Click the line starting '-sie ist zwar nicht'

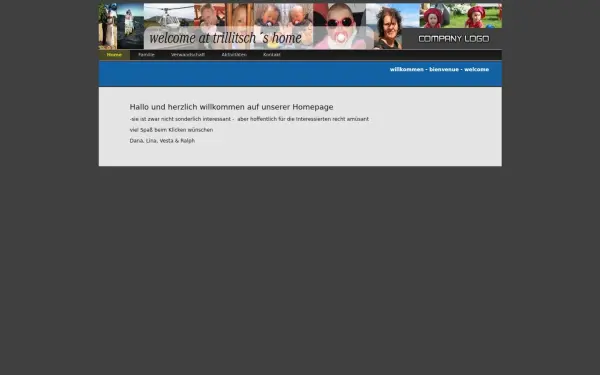[x=249, y=119]
